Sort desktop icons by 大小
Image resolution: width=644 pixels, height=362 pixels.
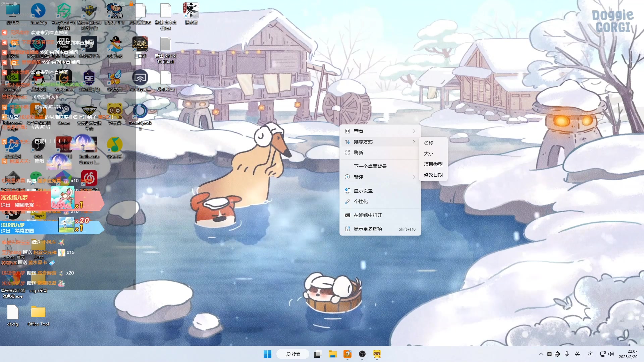click(433, 154)
